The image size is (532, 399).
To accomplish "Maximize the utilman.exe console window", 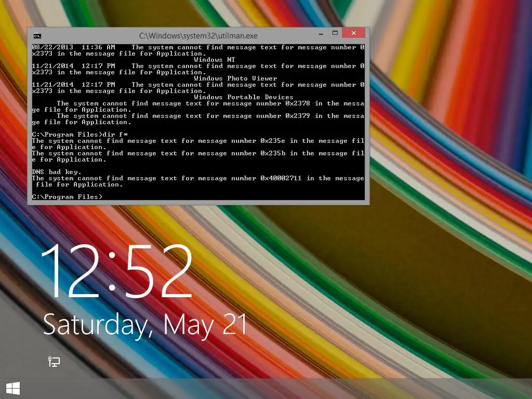I will coord(335,33).
